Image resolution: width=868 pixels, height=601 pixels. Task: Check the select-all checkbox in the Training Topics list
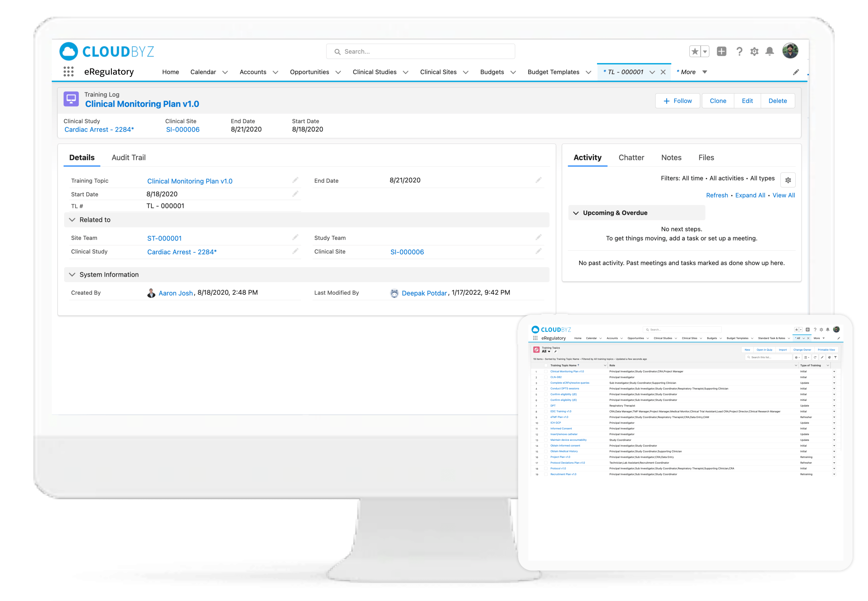pyautogui.click(x=546, y=365)
